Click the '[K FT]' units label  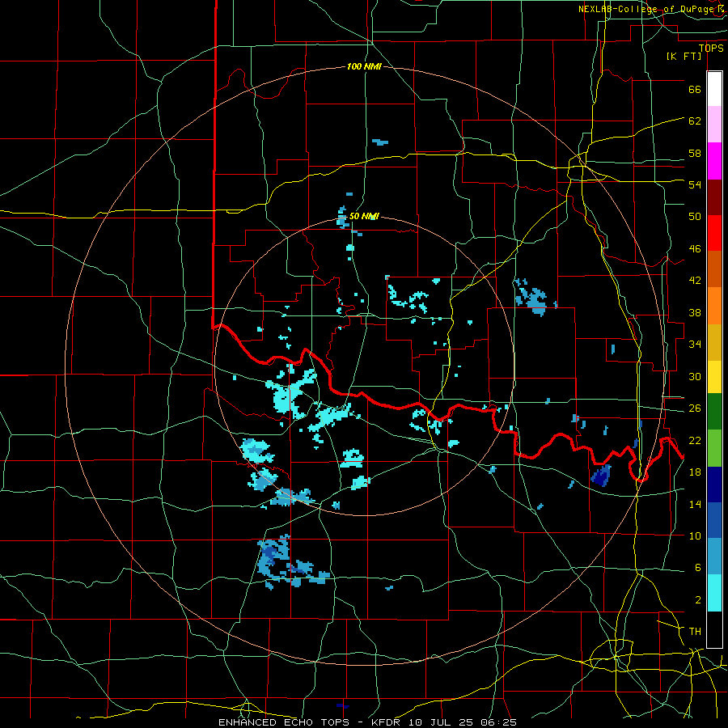click(684, 57)
